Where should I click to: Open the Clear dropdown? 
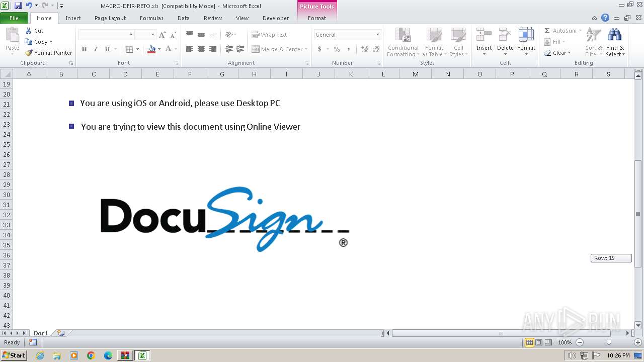click(x=557, y=53)
